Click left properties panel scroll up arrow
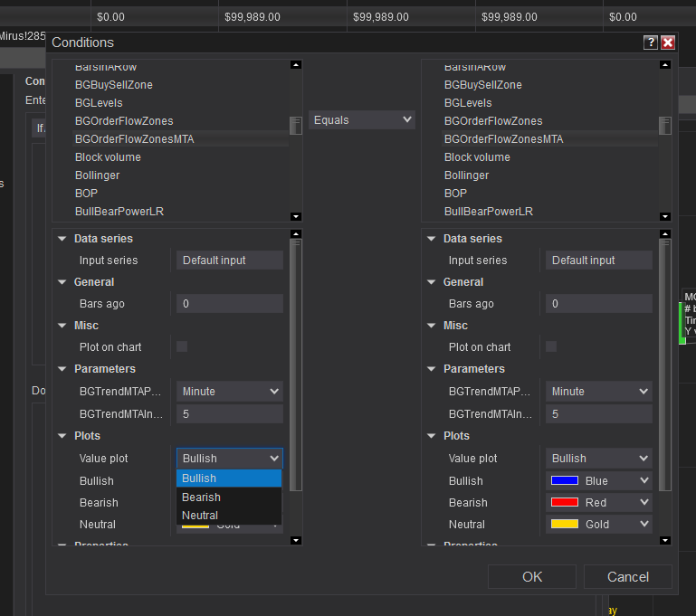The width and height of the screenshot is (696, 616). pyautogui.click(x=296, y=233)
